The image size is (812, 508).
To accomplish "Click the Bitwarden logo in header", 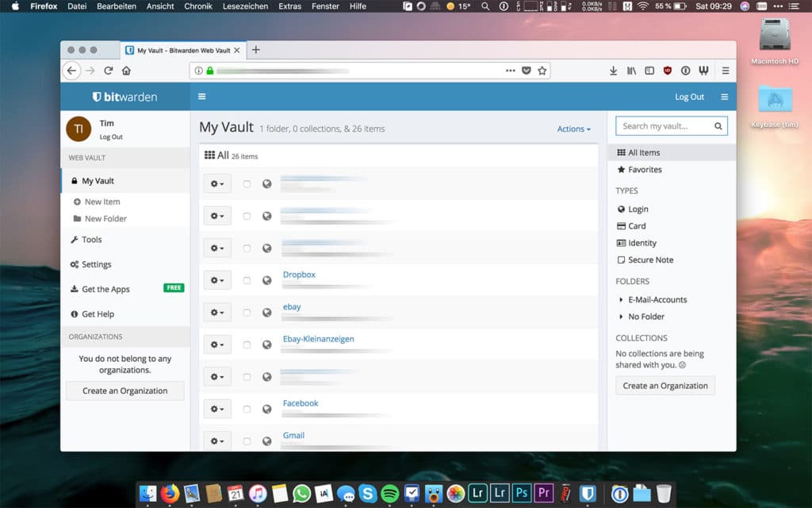I will point(124,97).
